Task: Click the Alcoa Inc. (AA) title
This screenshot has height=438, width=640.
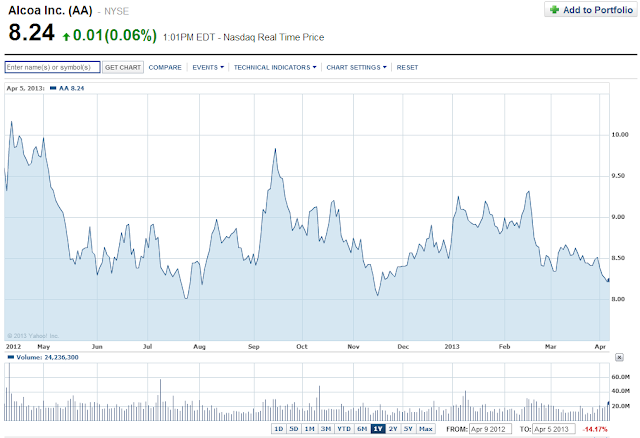Action: [x=51, y=10]
